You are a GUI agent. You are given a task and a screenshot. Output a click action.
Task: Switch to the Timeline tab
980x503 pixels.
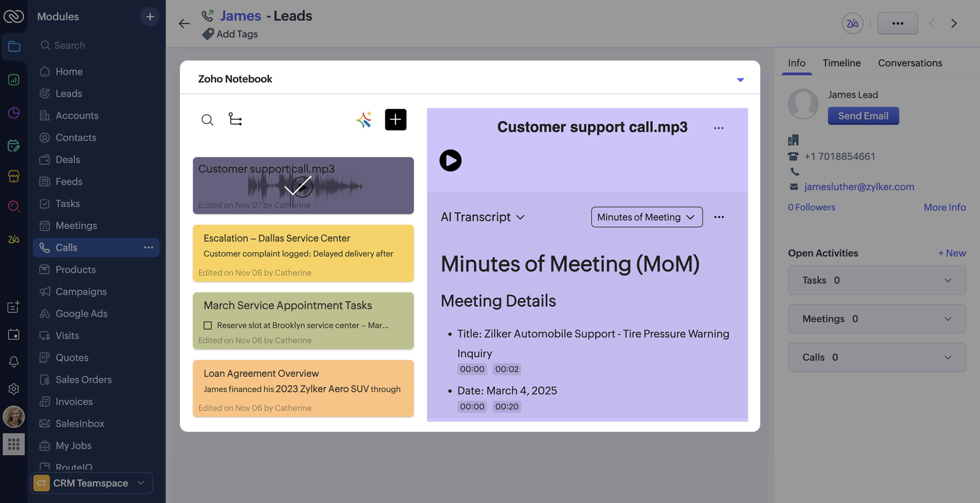(x=841, y=63)
